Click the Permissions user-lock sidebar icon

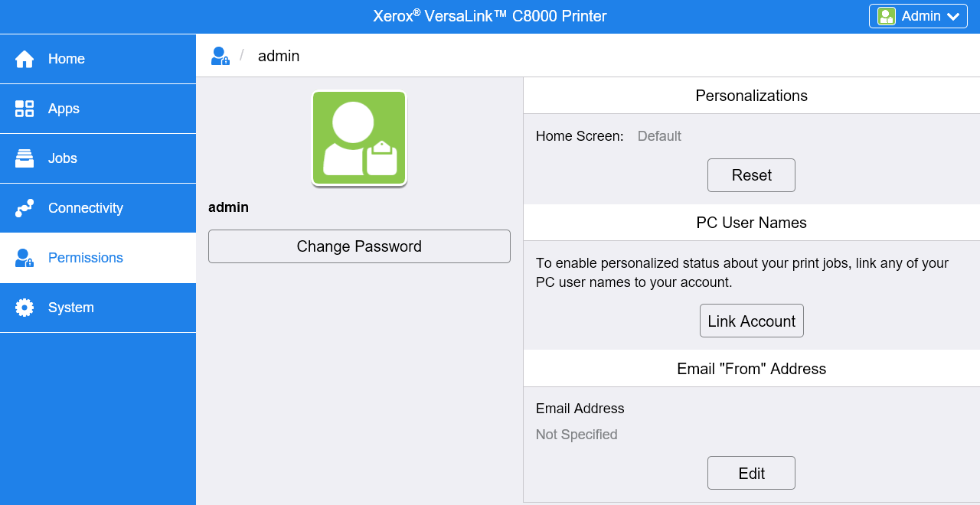[24, 258]
